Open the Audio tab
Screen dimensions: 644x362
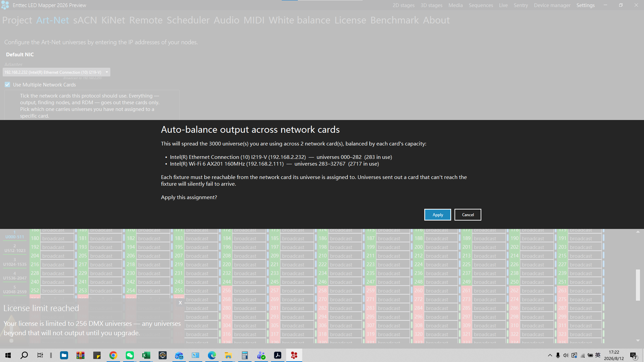coord(226,20)
